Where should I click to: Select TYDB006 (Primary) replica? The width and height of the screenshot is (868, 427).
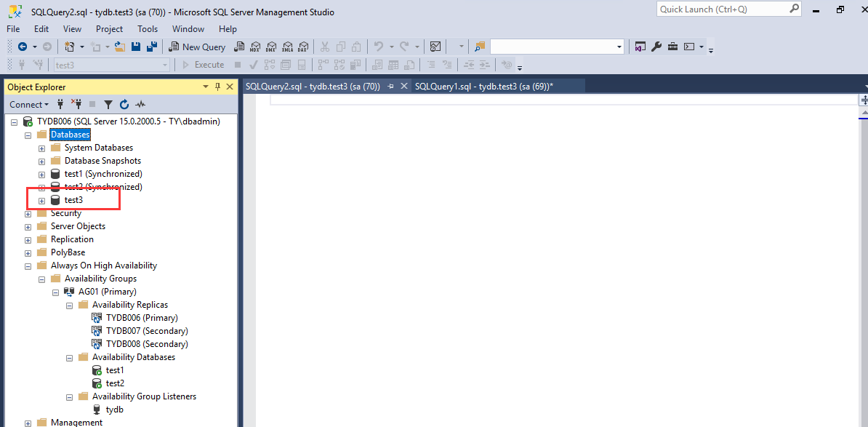pos(142,318)
